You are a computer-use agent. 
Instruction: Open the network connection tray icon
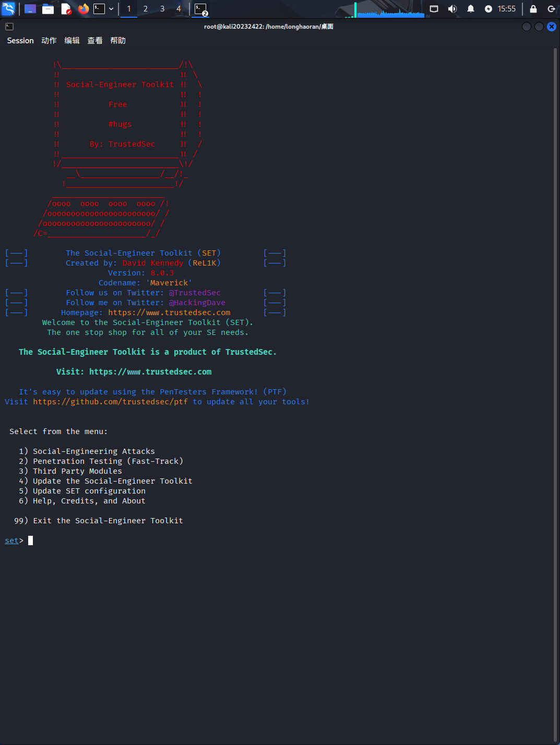point(434,9)
